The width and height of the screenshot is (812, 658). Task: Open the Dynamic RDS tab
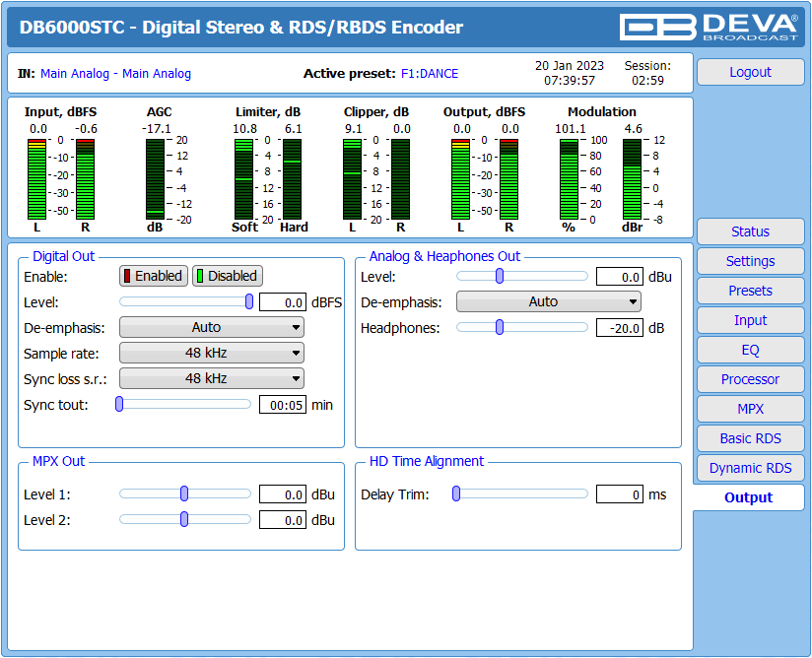click(x=750, y=468)
